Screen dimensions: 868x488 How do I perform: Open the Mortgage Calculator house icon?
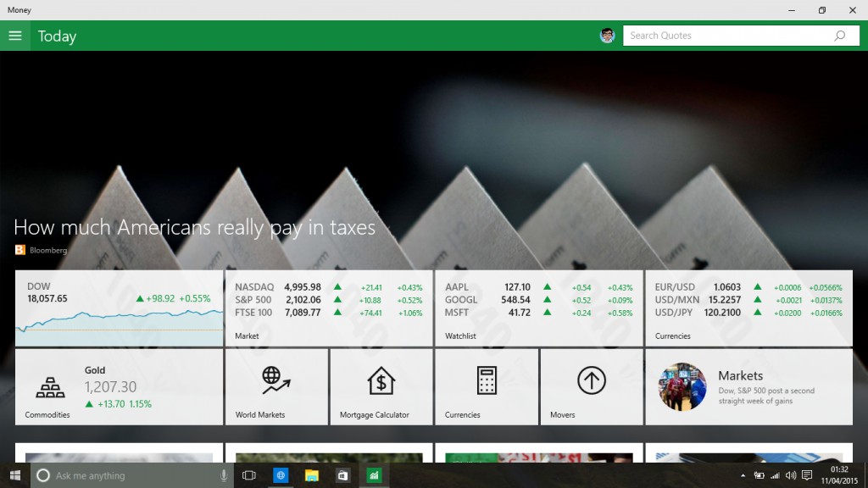[x=381, y=380]
